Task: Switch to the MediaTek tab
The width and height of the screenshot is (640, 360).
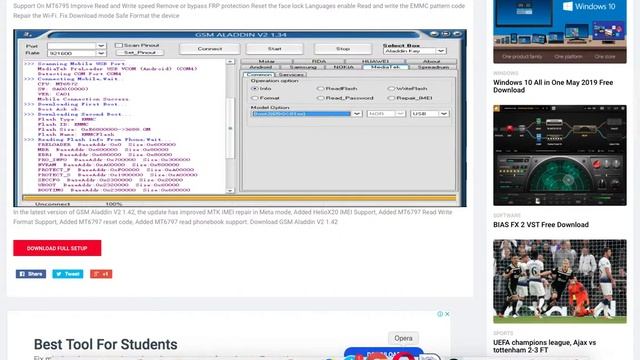Action: point(385,67)
